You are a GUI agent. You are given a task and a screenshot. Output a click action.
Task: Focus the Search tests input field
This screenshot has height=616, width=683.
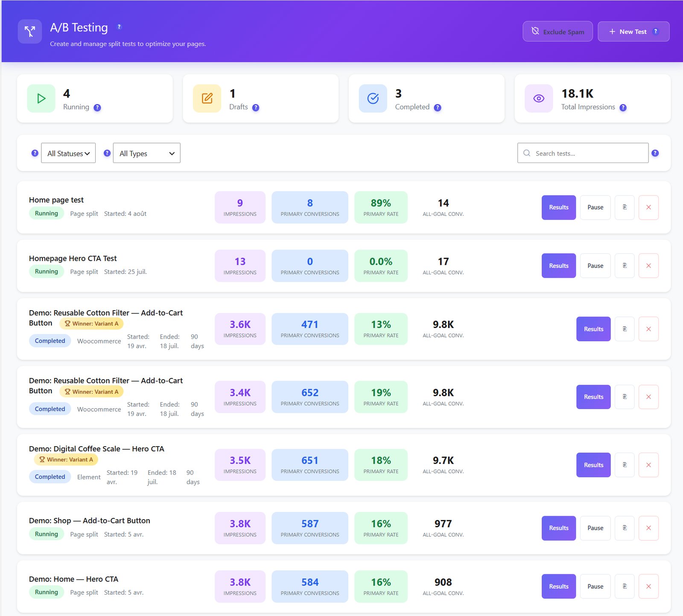[x=583, y=153]
